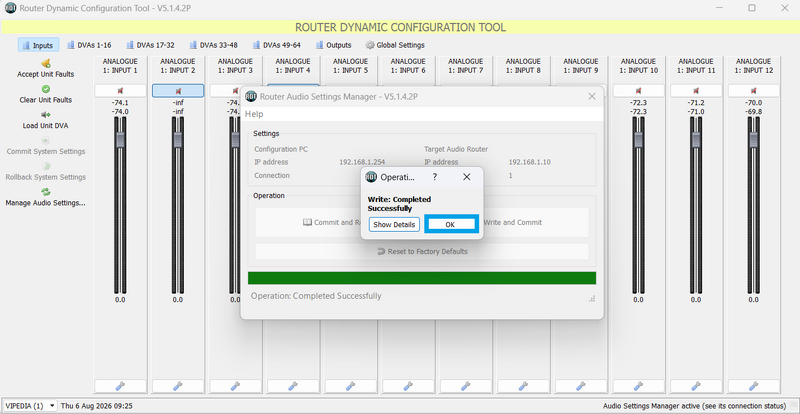
Task: Switch to the DVAs 1-16 tab
Action: 89,45
